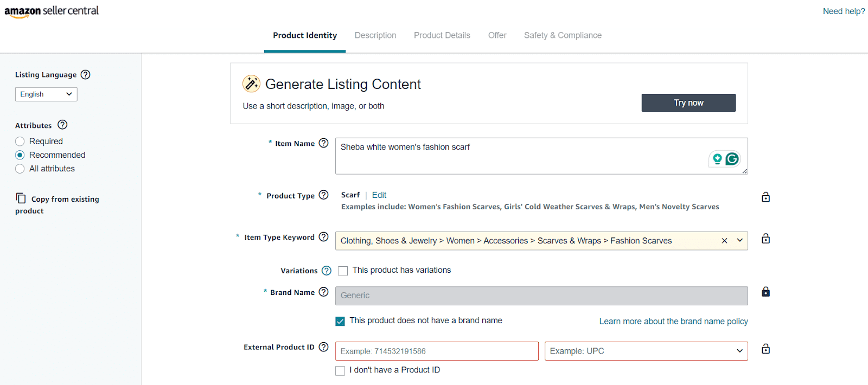The height and width of the screenshot is (385, 868).
Task: Click the lock icon beside Brand Name
Action: 765,292
